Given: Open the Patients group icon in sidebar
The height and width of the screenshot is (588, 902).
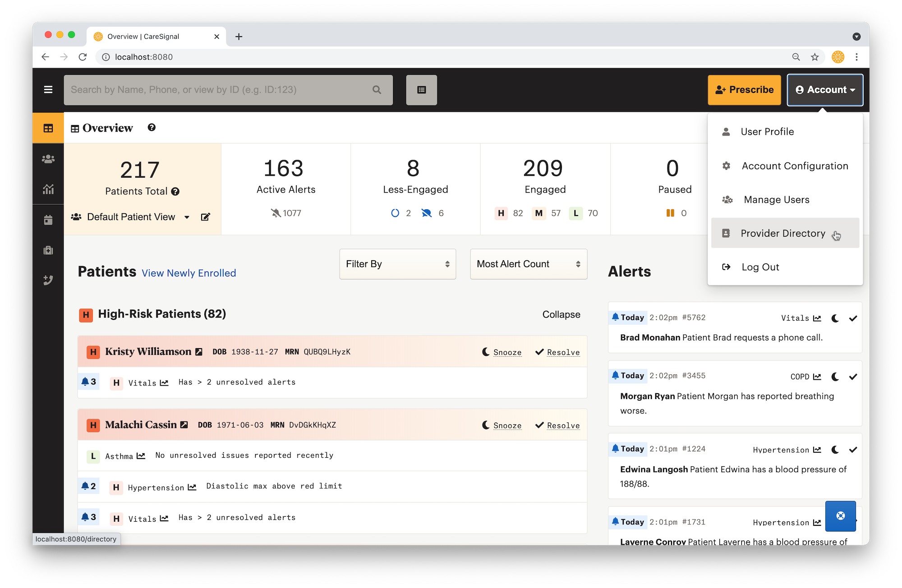Looking at the screenshot, I should coord(48,159).
